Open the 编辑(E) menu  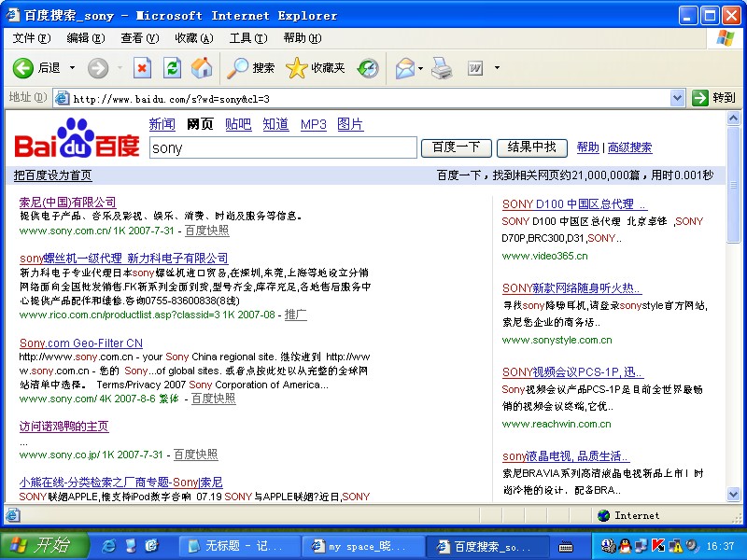pyautogui.click(x=86, y=38)
